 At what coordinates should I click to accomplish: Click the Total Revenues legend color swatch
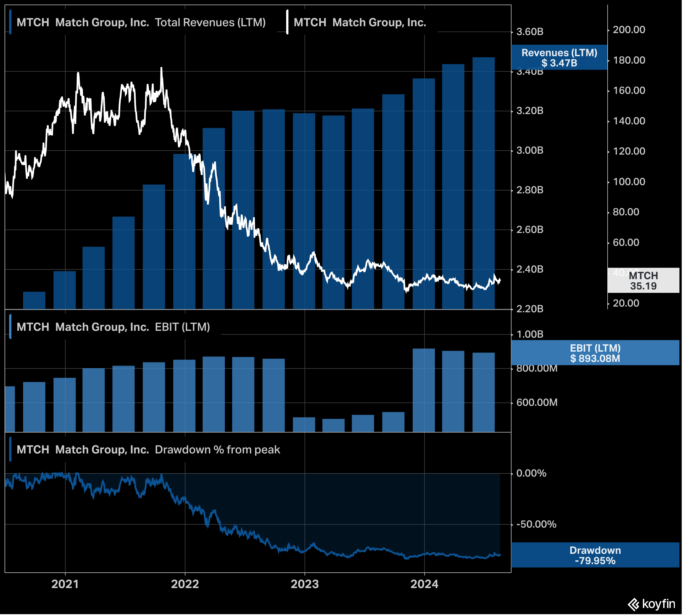click(x=11, y=22)
